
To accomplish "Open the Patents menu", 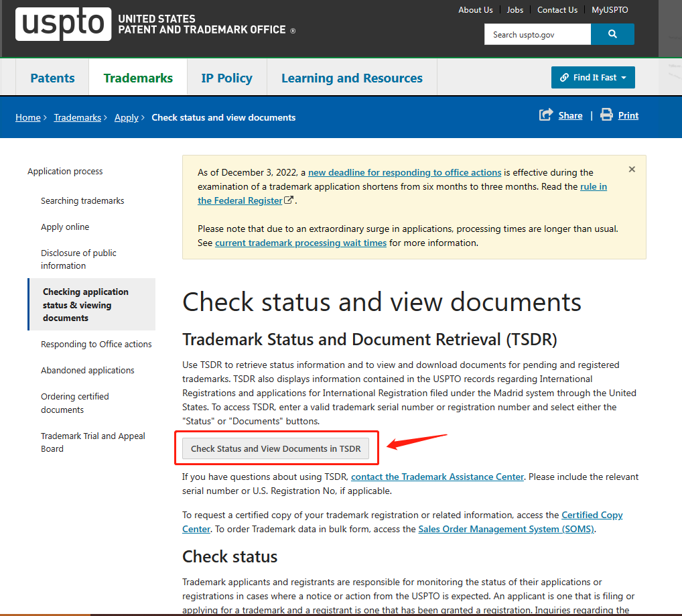I will 53,78.
